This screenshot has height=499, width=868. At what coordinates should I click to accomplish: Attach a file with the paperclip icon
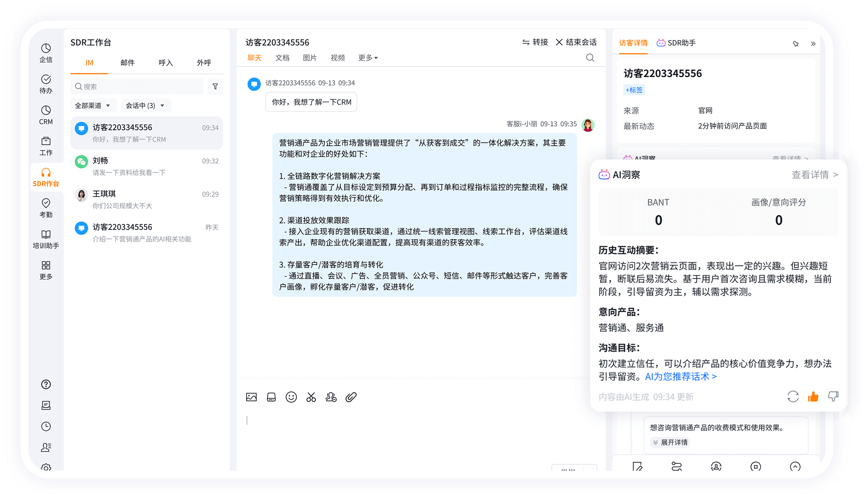coord(351,397)
